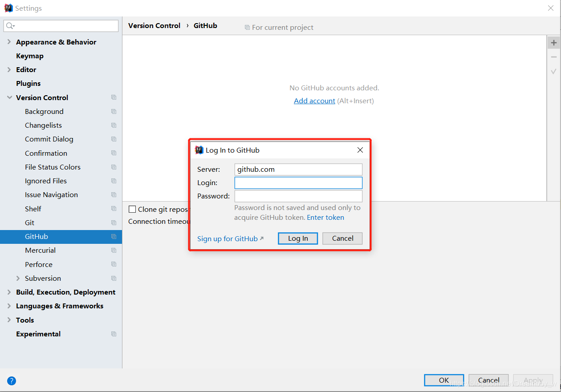Click Cancel in the Log In dialog
Image resolution: width=561 pixels, height=392 pixels.
pyautogui.click(x=342, y=238)
